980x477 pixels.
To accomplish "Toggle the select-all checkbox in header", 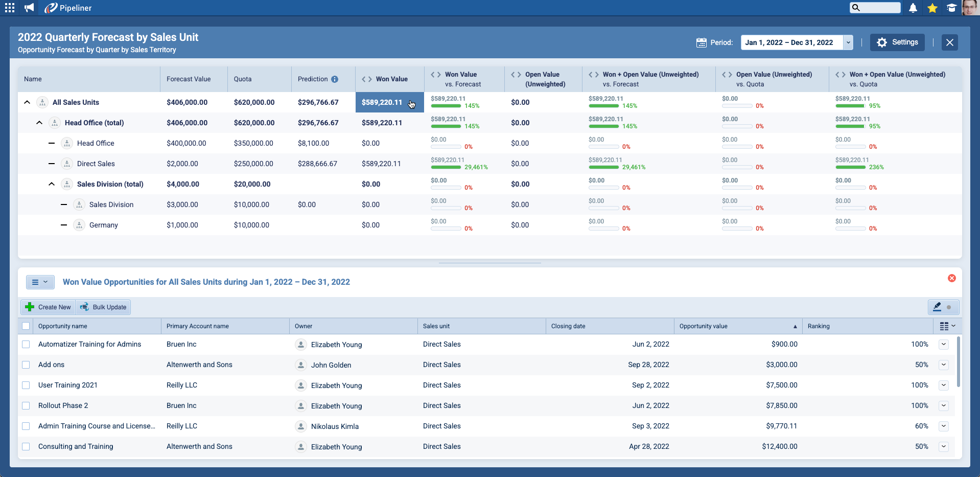I will (x=26, y=326).
